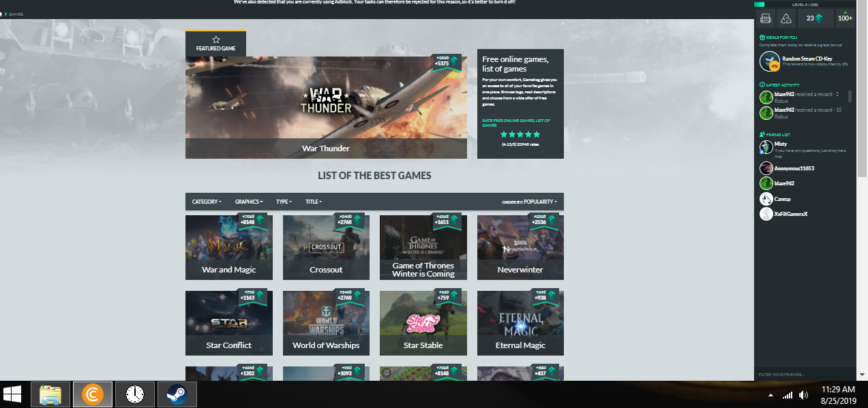Show hidden tray icons arrow

point(770,395)
